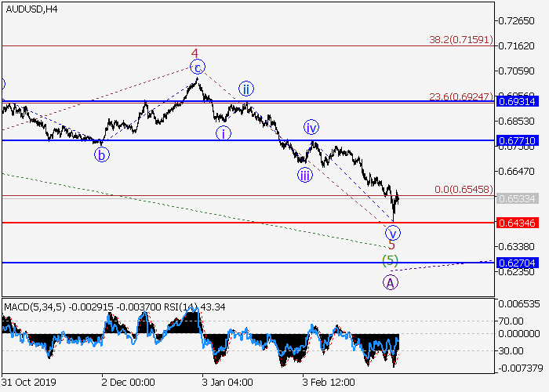
Task: Select the circled purple A wave label
Action: [390, 282]
